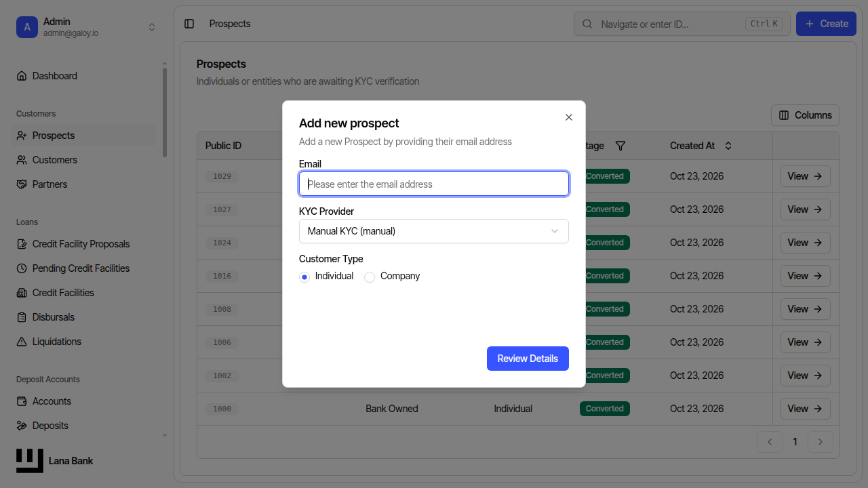868x488 pixels.
Task: View the prospect with ID 1029
Action: click(806, 176)
